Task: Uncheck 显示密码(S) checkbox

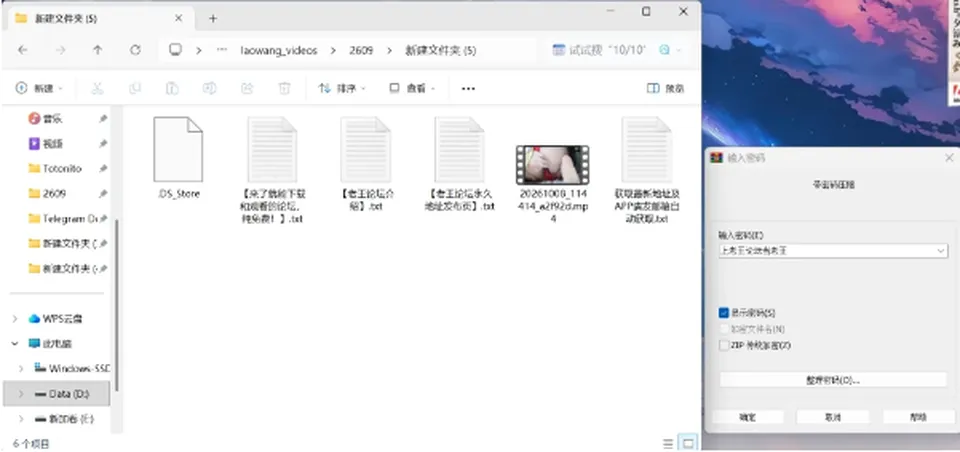Action: pyautogui.click(x=724, y=313)
